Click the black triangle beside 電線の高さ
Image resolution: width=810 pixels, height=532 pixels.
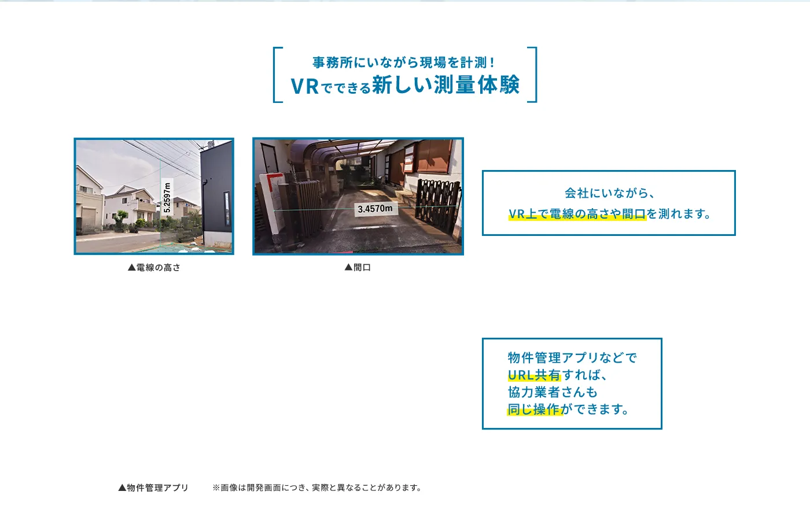click(x=131, y=268)
